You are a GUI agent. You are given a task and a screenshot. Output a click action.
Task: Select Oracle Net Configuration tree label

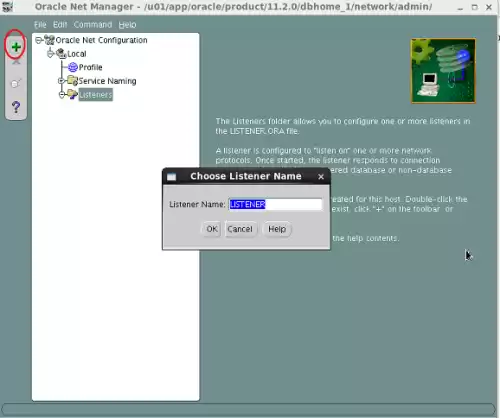click(x=101, y=40)
